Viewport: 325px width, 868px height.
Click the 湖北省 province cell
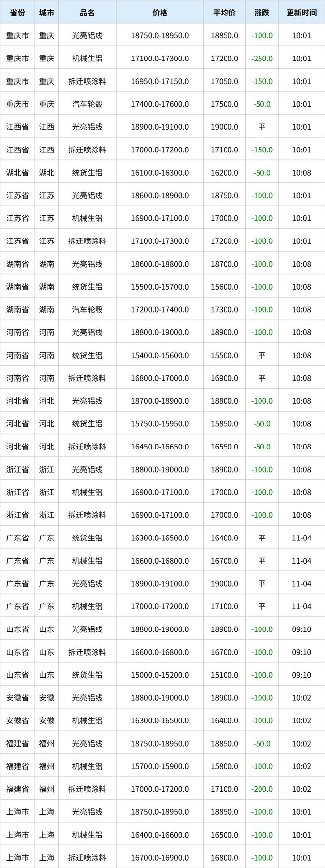click(x=17, y=173)
